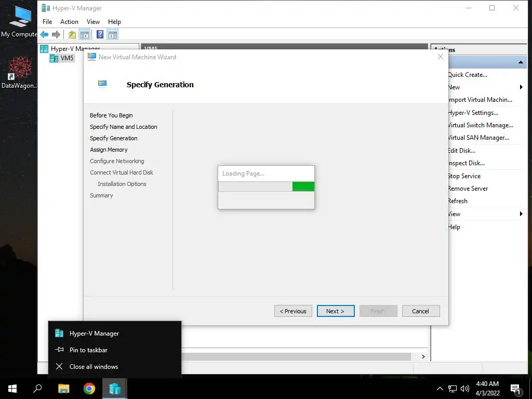Click Remove Server in Actions pane

(468, 189)
